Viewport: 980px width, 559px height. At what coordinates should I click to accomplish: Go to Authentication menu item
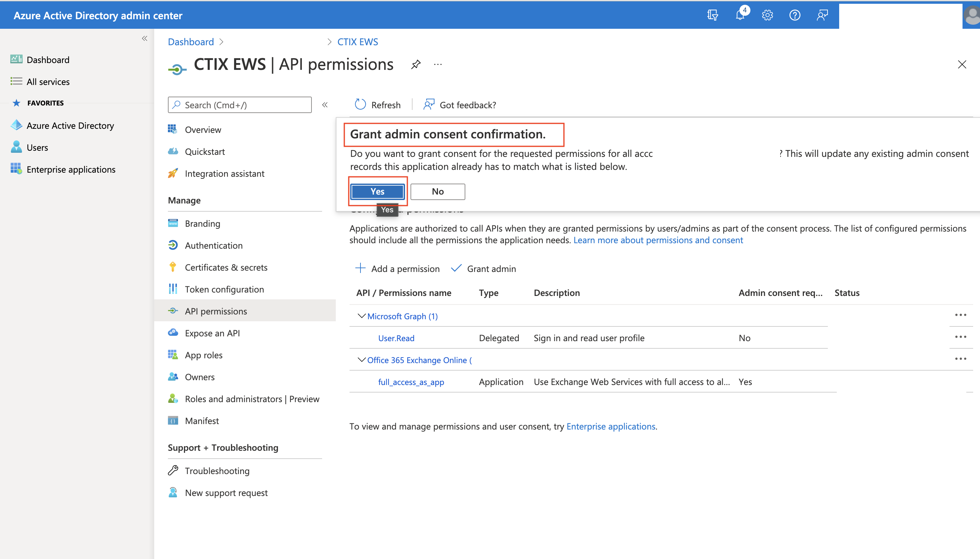[x=213, y=245]
